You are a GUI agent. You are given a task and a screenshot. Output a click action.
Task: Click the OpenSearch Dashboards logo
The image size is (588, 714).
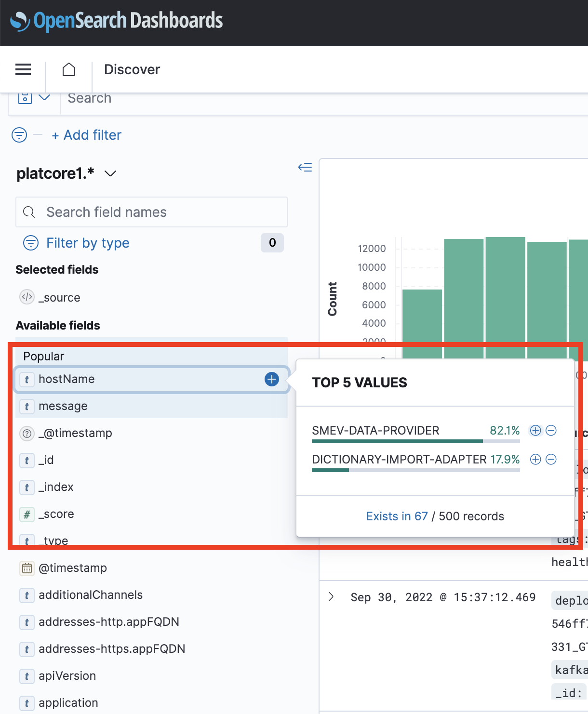(117, 21)
